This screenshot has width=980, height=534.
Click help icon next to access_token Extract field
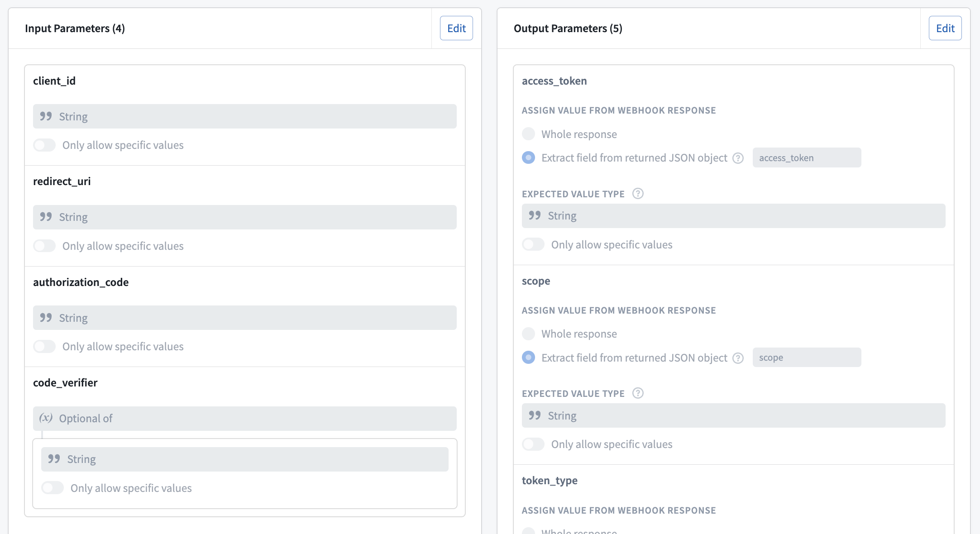(738, 158)
